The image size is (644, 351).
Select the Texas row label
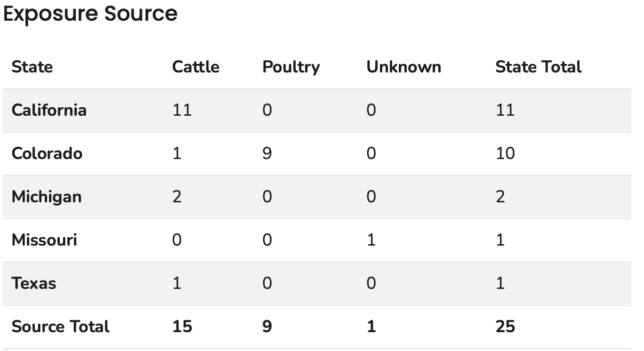33,283
